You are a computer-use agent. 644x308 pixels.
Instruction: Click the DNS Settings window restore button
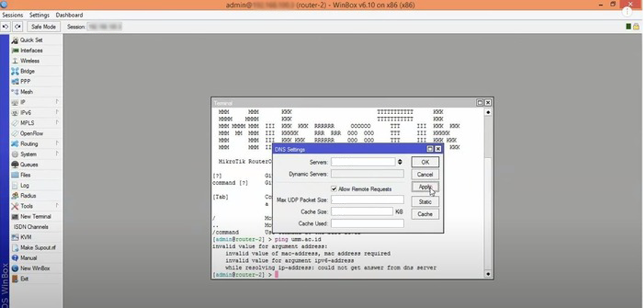coord(430,149)
